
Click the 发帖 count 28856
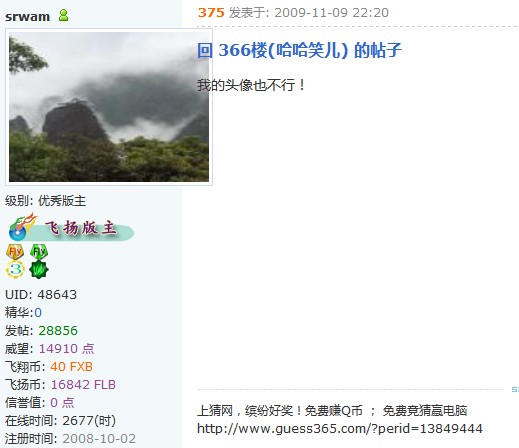coord(58,331)
